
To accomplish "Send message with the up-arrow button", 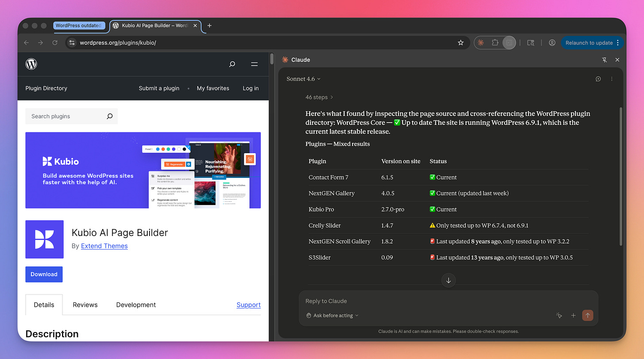I will [x=587, y=316].
